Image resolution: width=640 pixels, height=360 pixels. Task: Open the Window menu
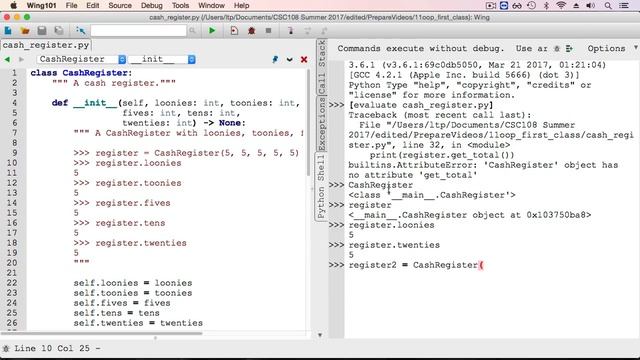tap(211, 6)
